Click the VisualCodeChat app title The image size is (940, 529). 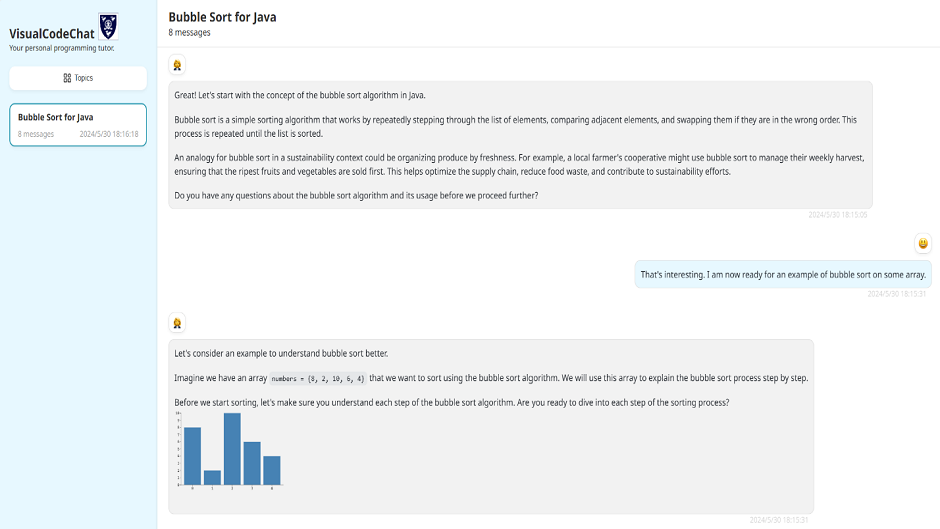pos(52,34)
